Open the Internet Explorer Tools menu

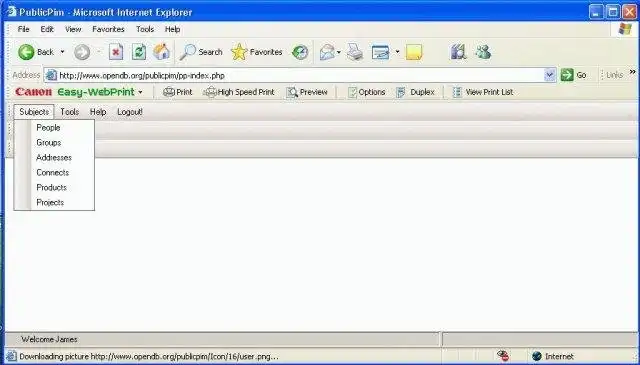pos(145,29)
